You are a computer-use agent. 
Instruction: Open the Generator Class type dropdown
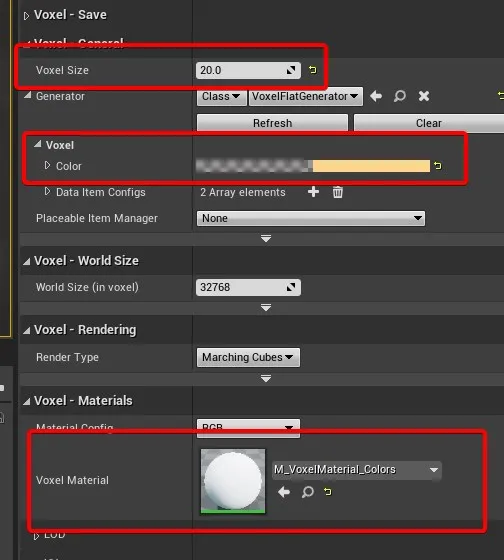pyautogui.click(x=221, y=96)
